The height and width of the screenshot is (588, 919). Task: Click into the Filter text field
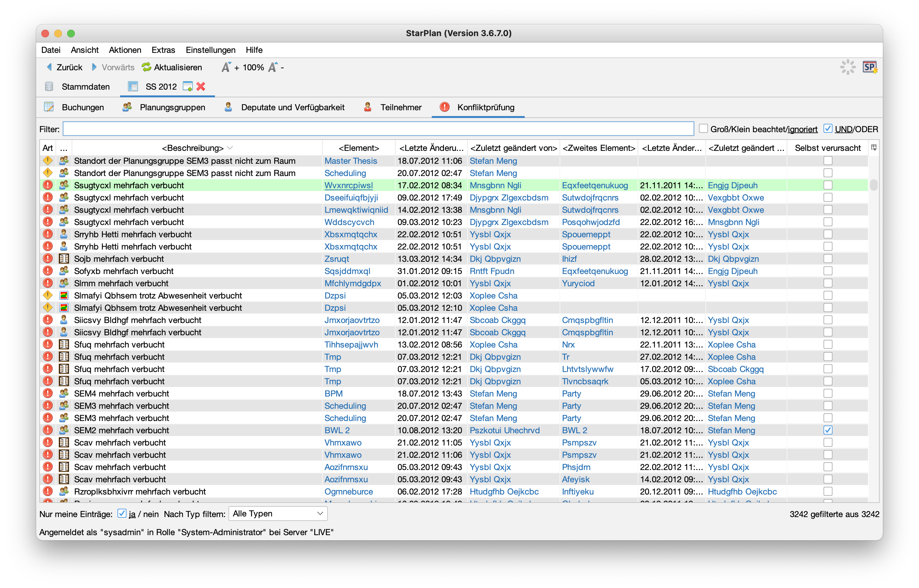point(378,129)
